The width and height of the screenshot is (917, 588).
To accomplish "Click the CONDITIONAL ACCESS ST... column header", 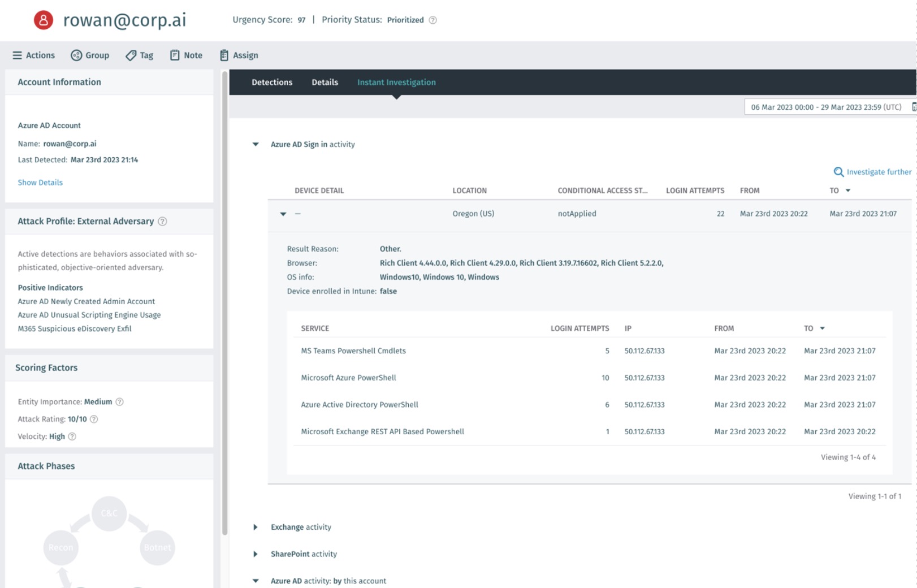I will [603, 191].
